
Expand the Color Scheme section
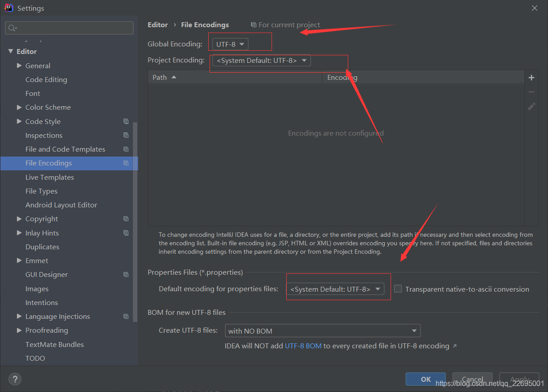click(x=19, y=107)
